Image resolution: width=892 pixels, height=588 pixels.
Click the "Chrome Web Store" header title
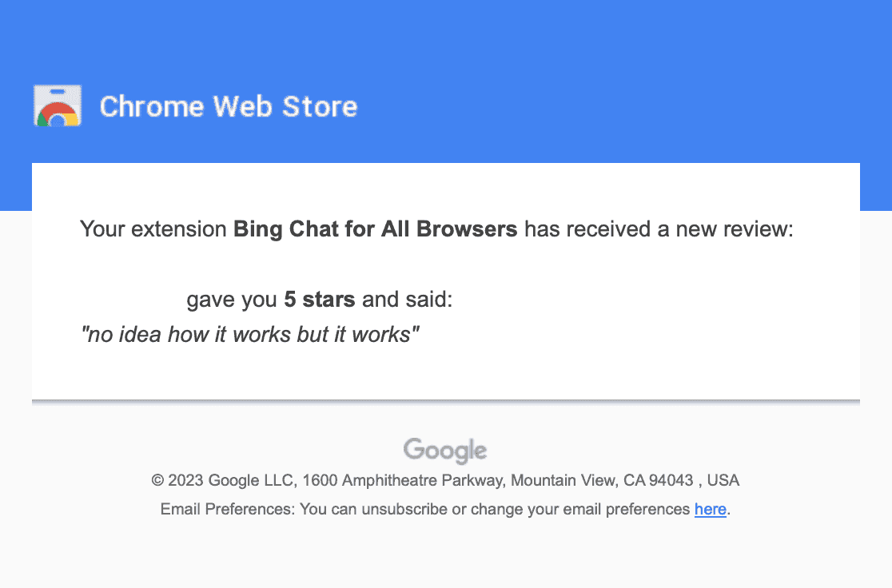point(228,106)
